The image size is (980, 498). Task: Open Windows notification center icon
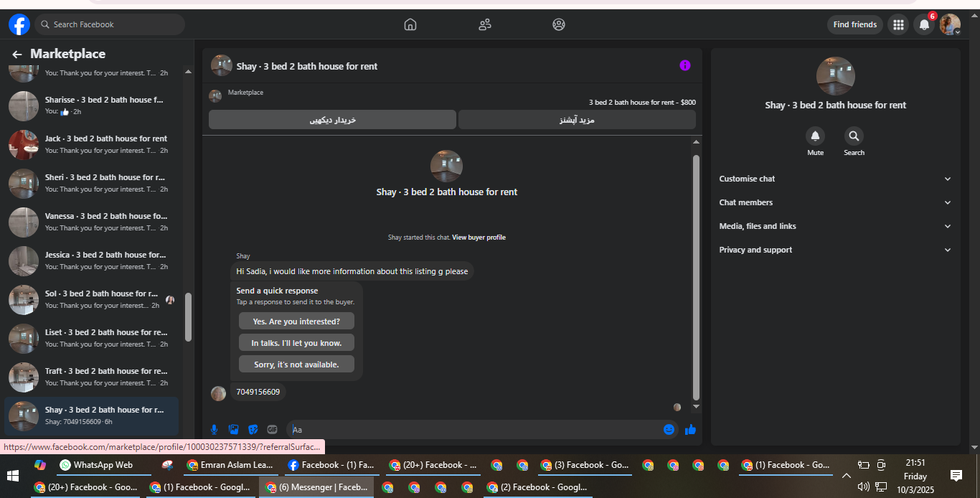click(x=956, y=476)
